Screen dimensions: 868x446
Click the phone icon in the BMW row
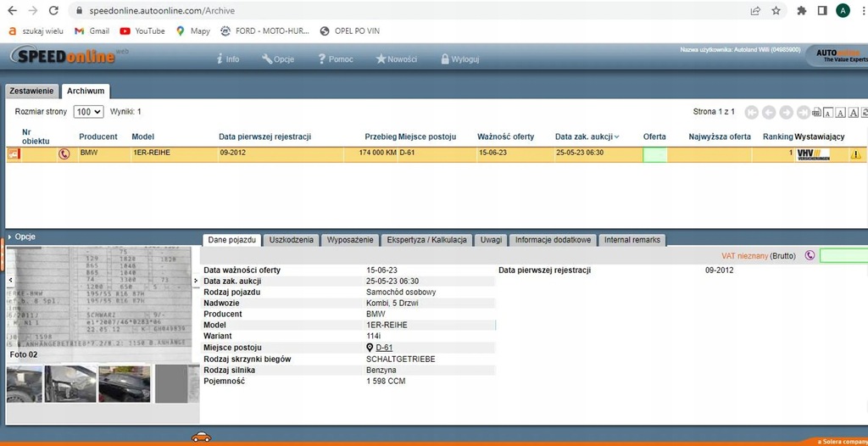click(x=64, y=154)
